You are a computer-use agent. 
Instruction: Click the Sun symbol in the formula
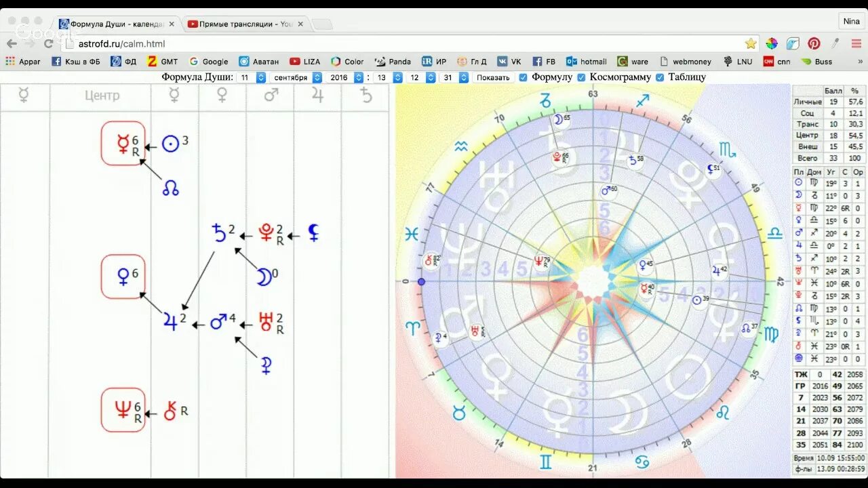pyautogui.click(x=170, y=144)
